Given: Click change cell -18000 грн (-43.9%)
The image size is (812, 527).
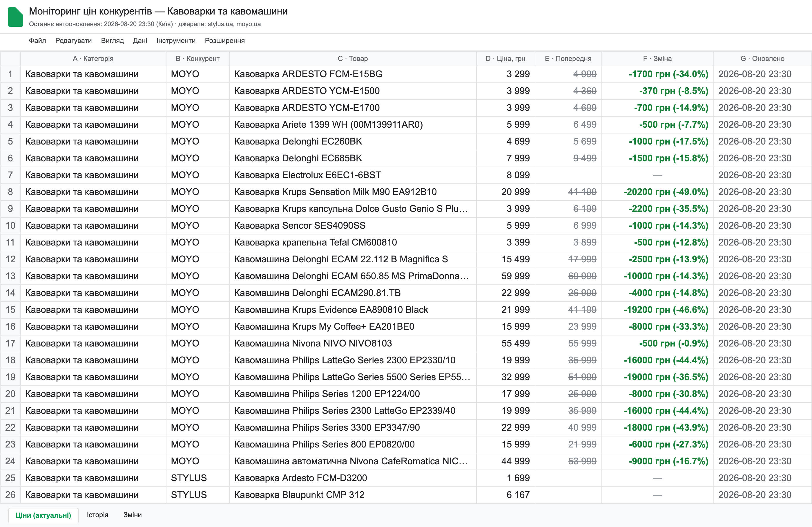Looking at the screenshot, I should [x=657, y=428].
